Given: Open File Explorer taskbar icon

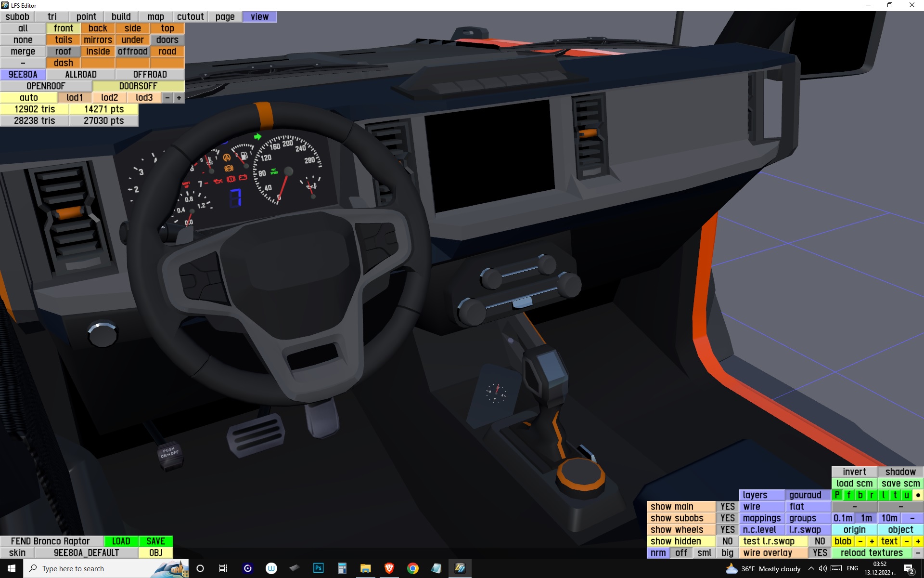Looking at the screenshot, I should pos(366,568).
